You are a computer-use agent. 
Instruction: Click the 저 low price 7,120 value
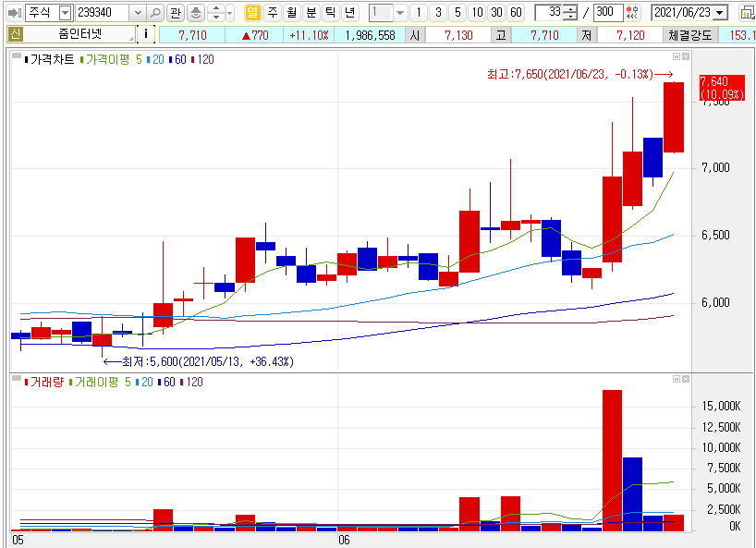(630, 35)
